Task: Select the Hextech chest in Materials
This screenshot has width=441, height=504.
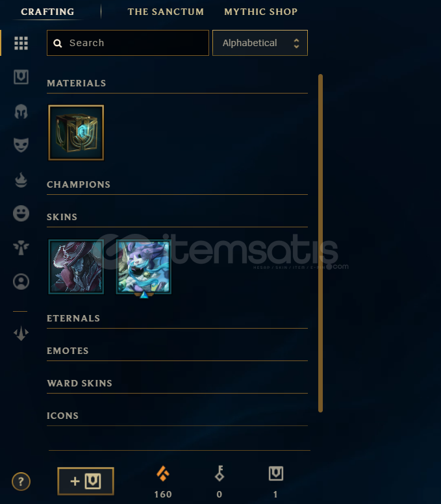Action: point(76,132)
